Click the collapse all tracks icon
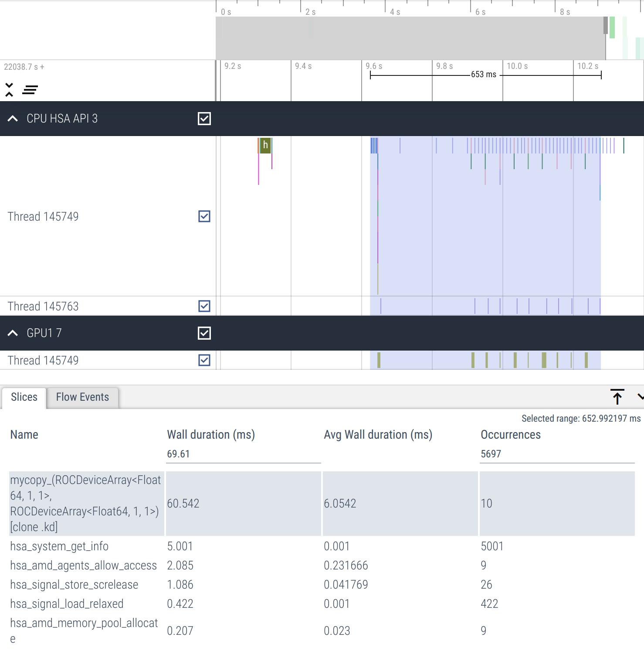This screenshot has width=644, height=651. (x=9, y=90)
